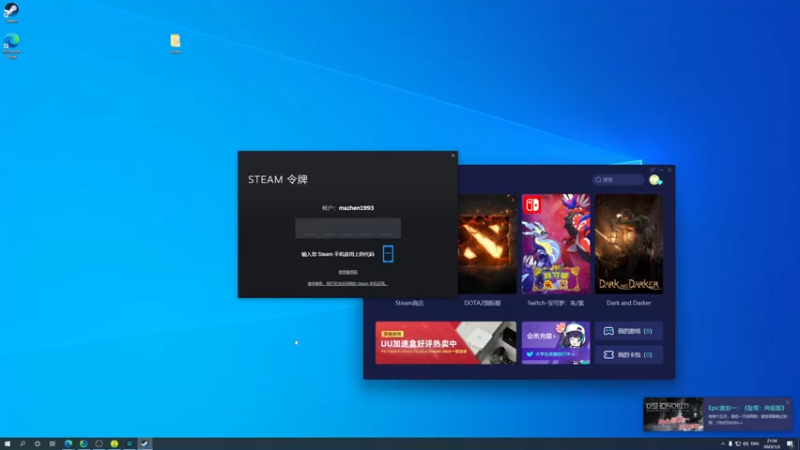This screenshot has width=800, height=450.
Task: Close the Epic Dishonored notification popup
Action: [x=787, y=402]
